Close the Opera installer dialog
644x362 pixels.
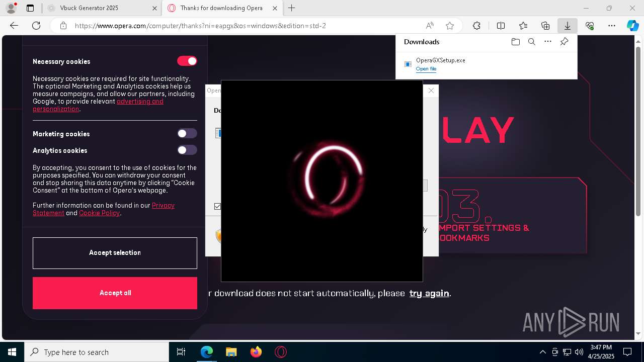click(x=431, y=90)
